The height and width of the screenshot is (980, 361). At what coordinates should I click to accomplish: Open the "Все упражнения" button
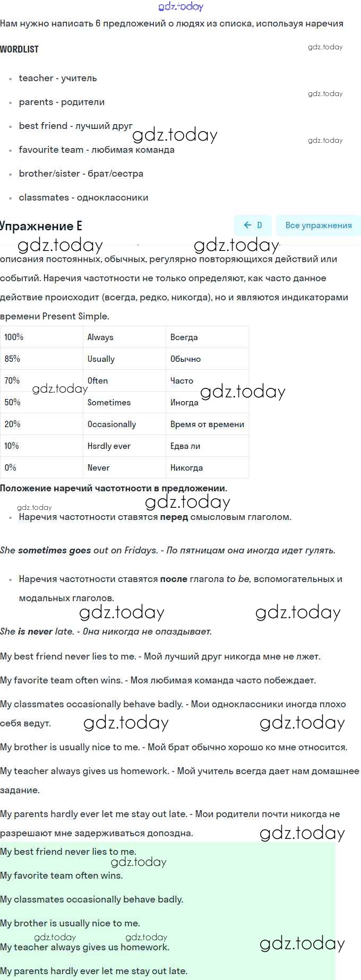pyautogui.click(x=318, y=226)
